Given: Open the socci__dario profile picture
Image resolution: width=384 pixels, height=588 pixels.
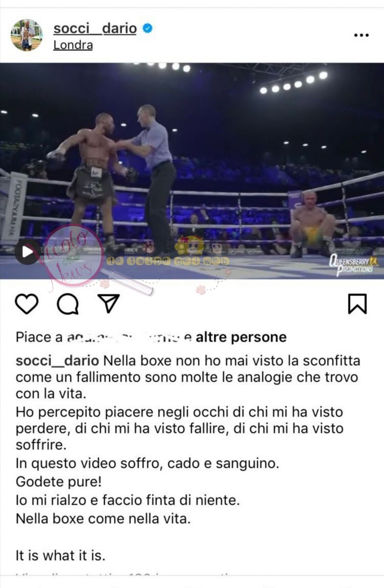Looking at the screenshot, I should click(27, 35).
